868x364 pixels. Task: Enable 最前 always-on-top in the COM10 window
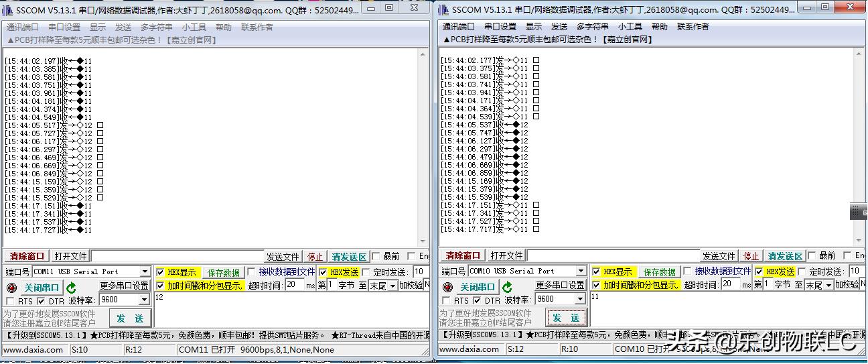click(812, 255)
